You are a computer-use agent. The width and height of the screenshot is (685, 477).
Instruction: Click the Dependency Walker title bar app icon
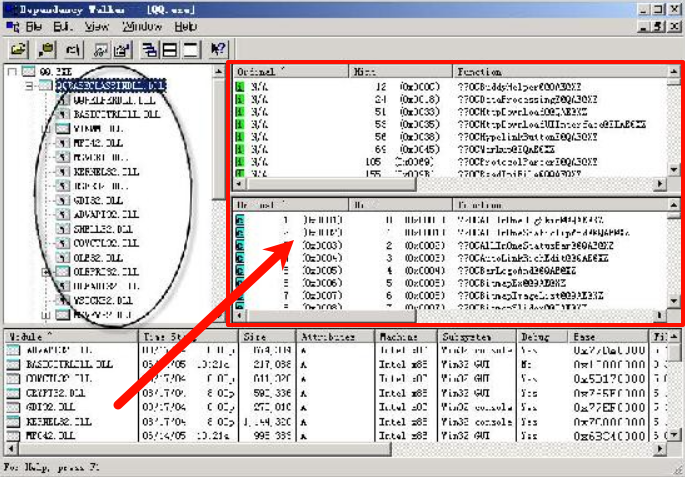pos(9,8)
